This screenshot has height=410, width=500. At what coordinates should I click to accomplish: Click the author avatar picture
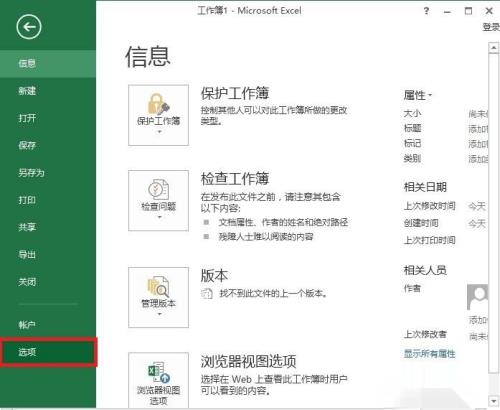point(477,297)
